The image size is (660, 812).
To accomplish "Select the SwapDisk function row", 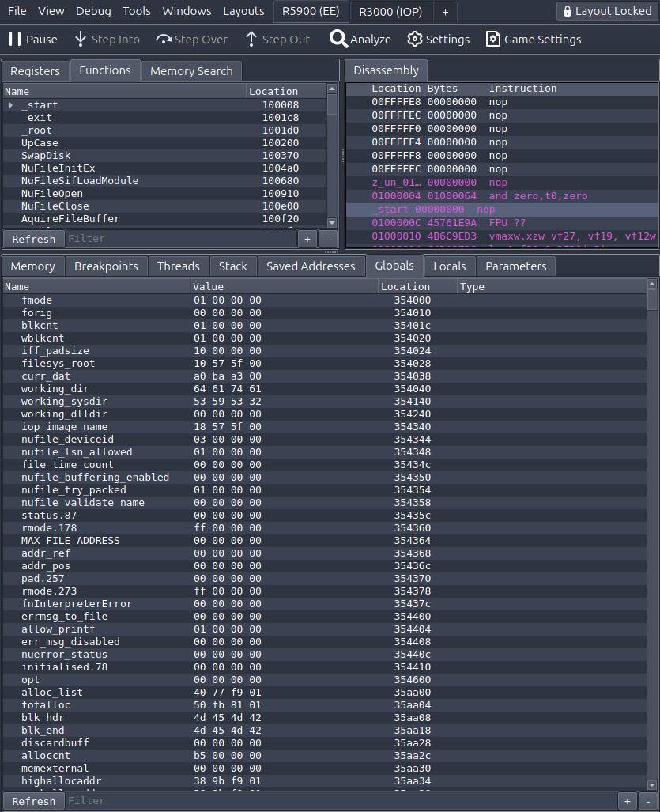I will pyautogui.click(x=164, y=156).
